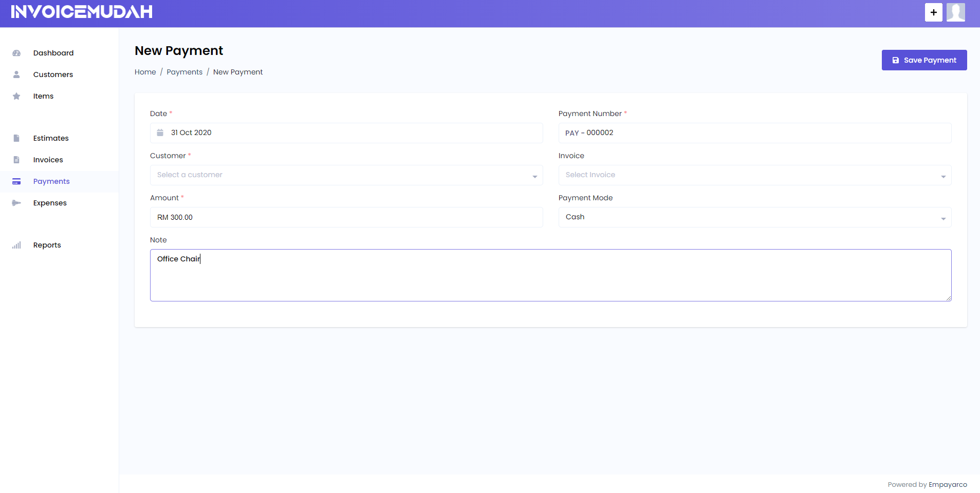The width and height of the screenshot is (980, 493).
Task: Select the Invoices document icon
Action: [17, 160]
